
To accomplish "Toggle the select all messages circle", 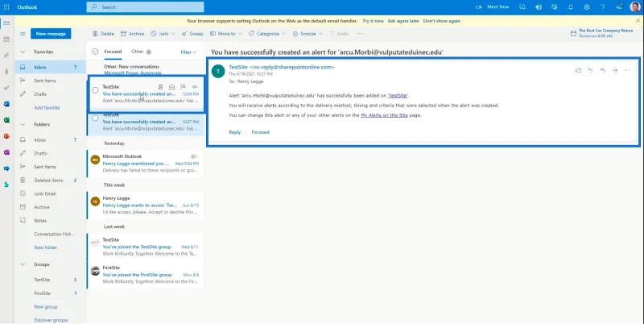I will click(95, 52).
